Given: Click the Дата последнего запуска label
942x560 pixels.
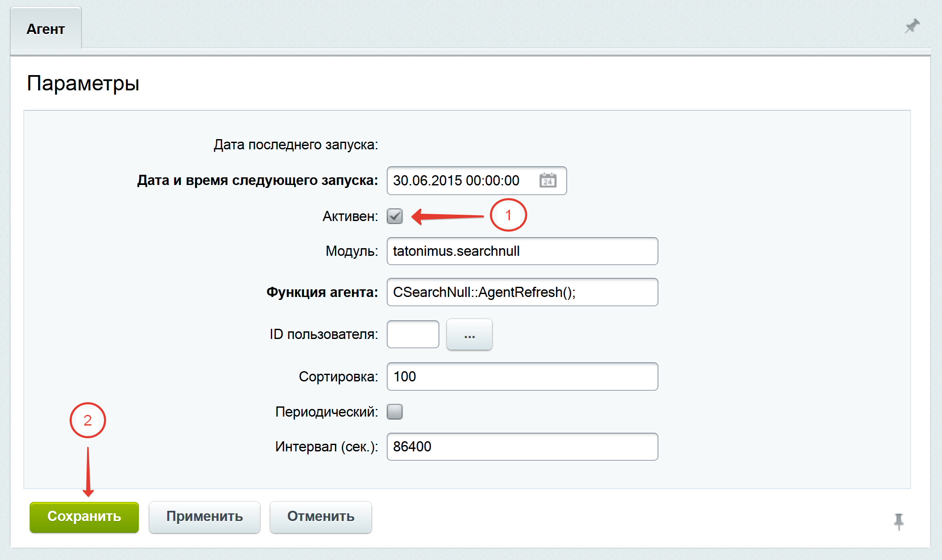Looking at the screenshot, I should point(295,145).
